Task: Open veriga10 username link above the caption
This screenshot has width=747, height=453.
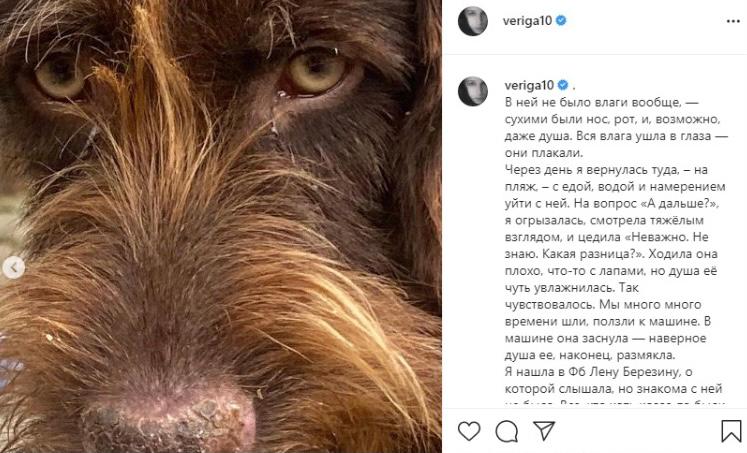Action: coord(525,84)
